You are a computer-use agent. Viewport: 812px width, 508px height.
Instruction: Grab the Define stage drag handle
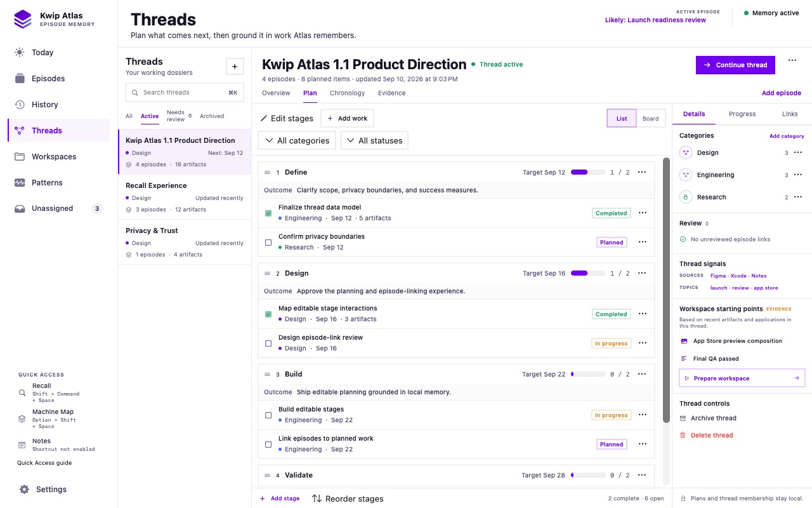pyautogui.click(x=268, y=172)
